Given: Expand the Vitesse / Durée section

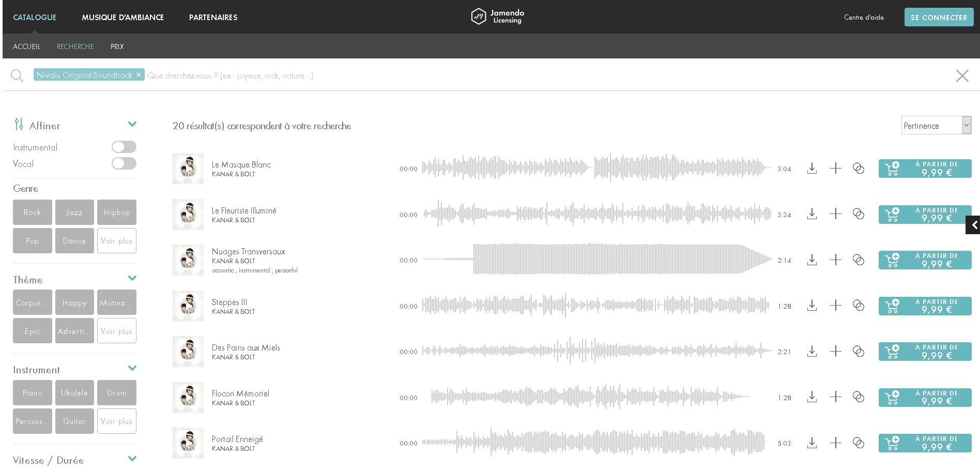Looking at the screenshot, I should 132,459.
